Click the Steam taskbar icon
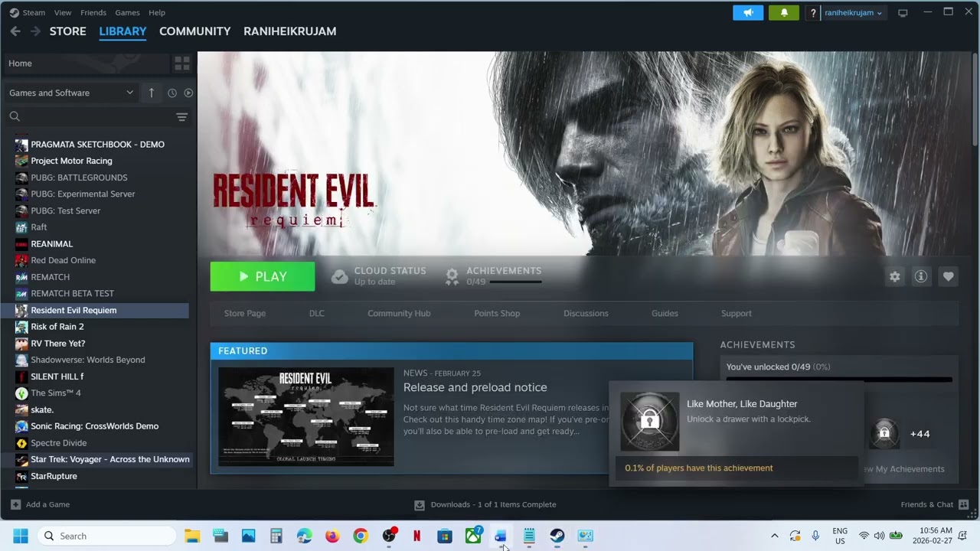Screen dimensions: 980x551 [557, 536]
